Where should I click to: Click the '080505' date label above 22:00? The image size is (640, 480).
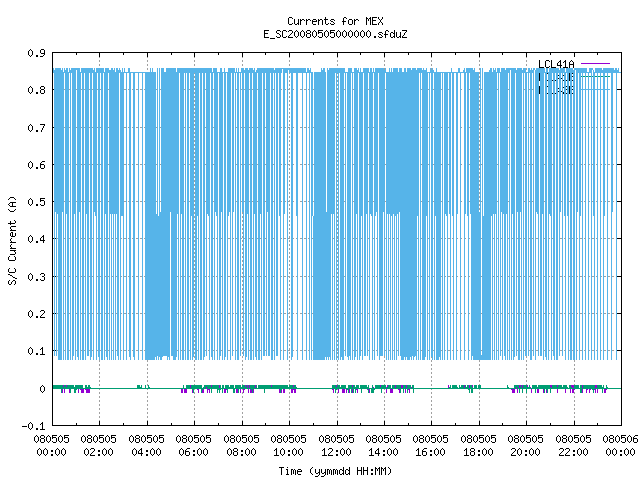pos(573,439)
